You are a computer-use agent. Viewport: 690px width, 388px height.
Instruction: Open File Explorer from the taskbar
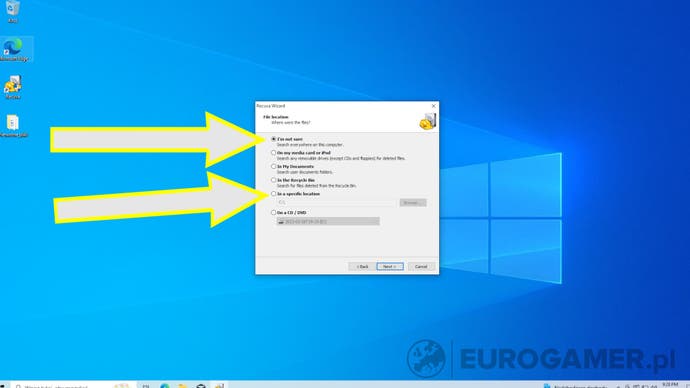(183, 385)
